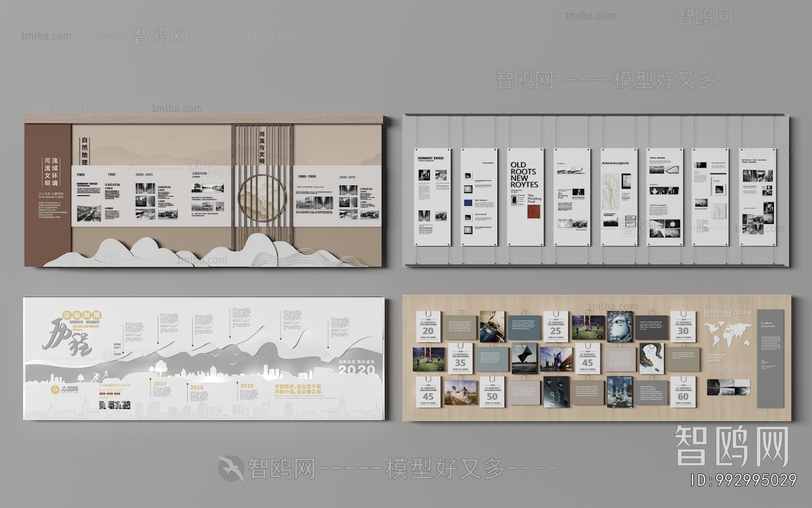Click the black geometric sculpture poster

[x=524, y=358]
